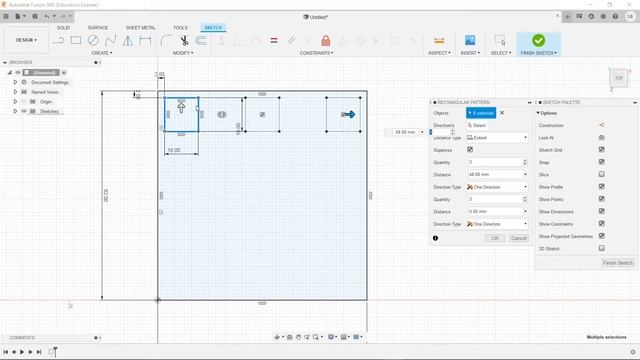Toggle the Show Profile checkbox
Image resolution: width=640 pixels, height=360 pixels.
point(602,187)
